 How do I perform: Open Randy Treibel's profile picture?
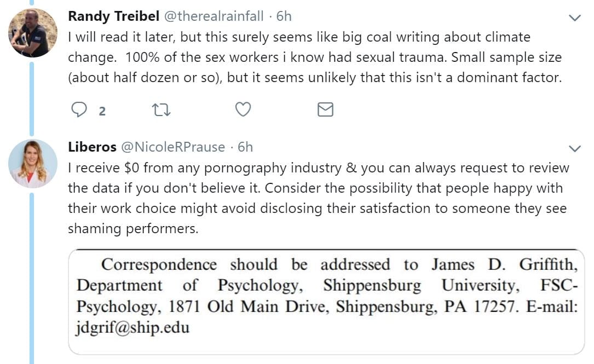tap(33, 33)
